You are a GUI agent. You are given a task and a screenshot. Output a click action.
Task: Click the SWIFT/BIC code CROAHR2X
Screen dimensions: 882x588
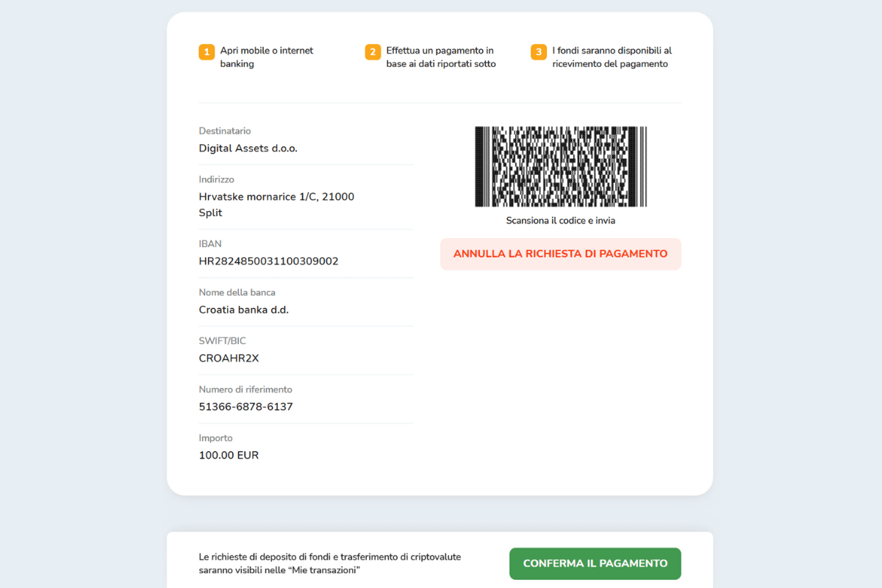click(x=228, y=358)
